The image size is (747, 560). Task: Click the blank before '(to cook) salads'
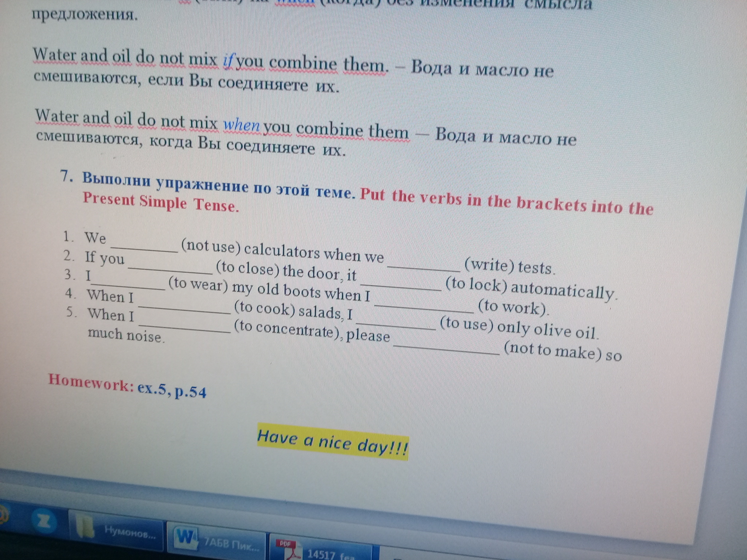point(184,309)
